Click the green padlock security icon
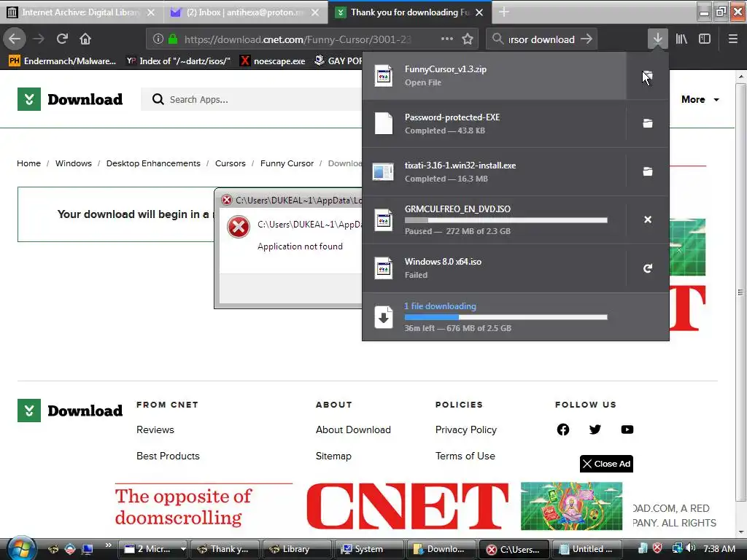 coord(173,39)
